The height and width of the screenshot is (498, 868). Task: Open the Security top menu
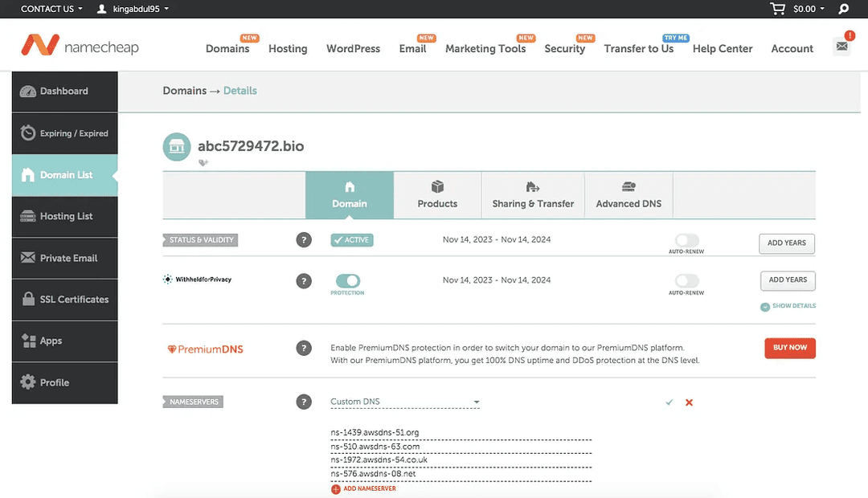(565, 49)
